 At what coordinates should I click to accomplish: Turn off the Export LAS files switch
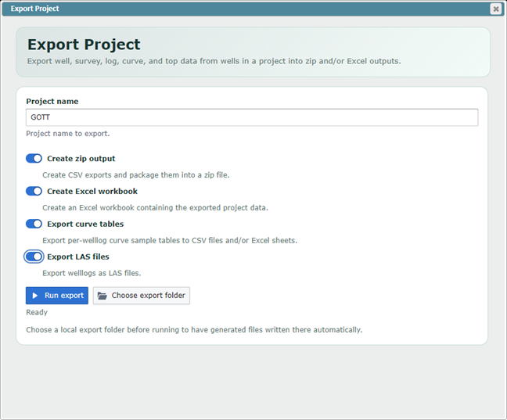(x=34, y=257)
